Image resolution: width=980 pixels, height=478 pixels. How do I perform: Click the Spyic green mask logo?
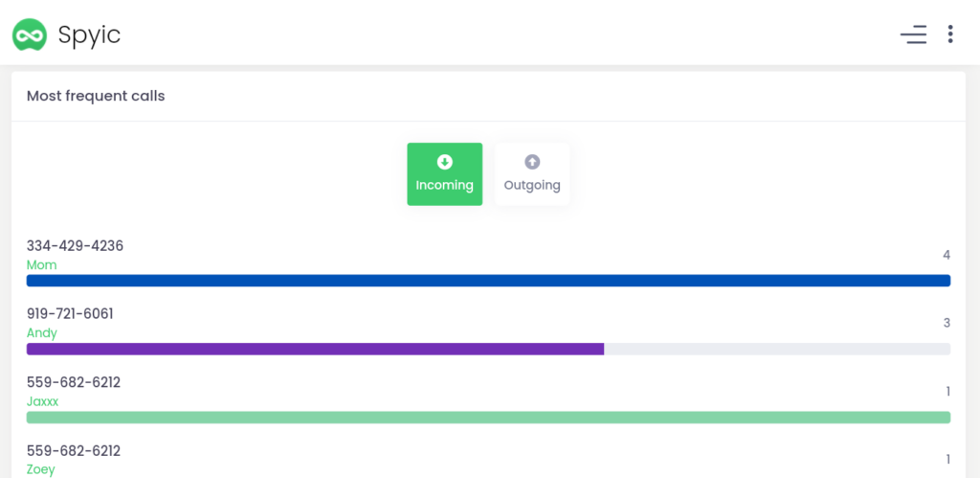coord(30,35)
